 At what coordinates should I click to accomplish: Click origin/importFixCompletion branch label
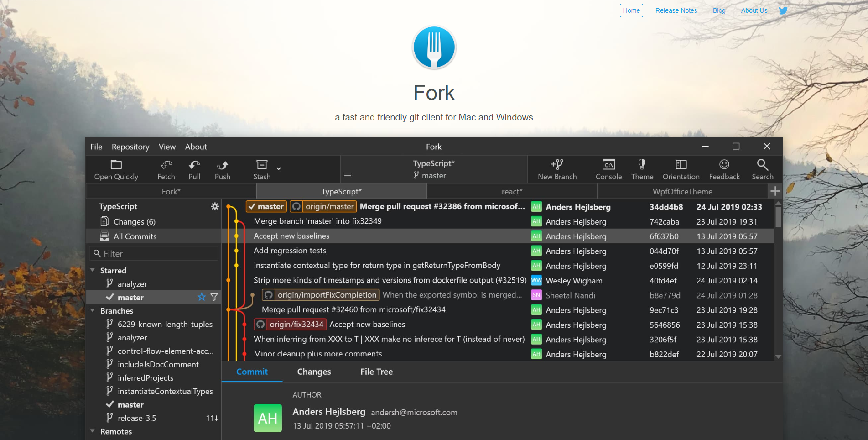coord(321,295)
